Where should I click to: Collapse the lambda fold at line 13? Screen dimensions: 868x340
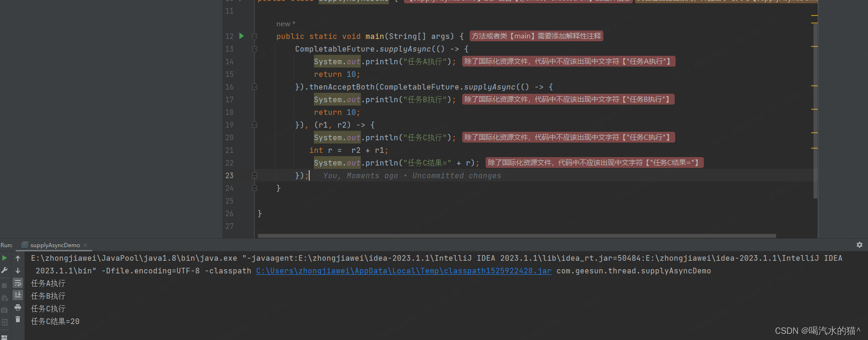254,49
